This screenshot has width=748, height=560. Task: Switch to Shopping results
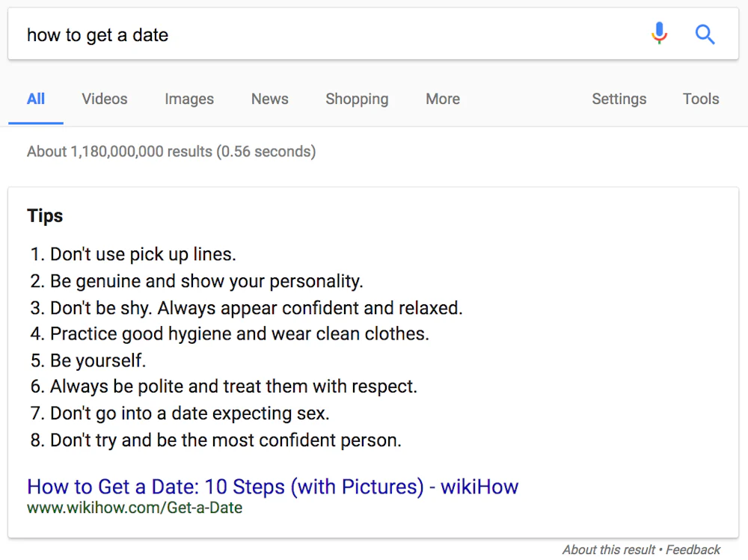click(357, 99)
